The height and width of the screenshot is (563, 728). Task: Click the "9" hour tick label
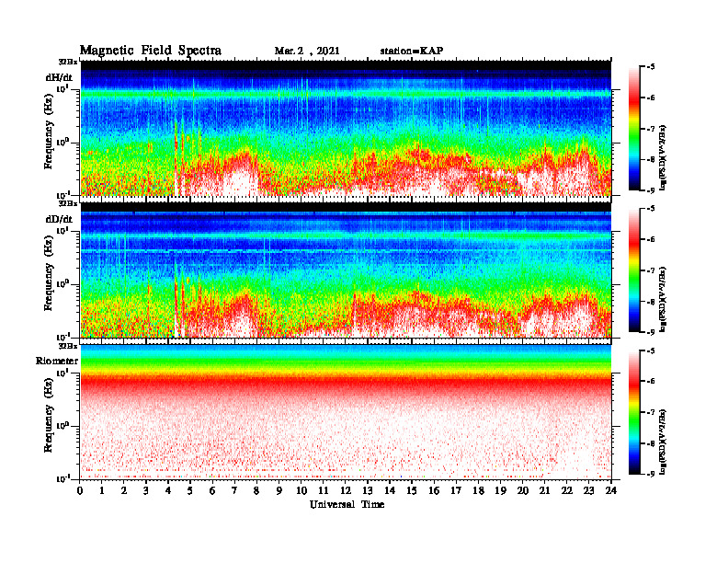(279, 490)
